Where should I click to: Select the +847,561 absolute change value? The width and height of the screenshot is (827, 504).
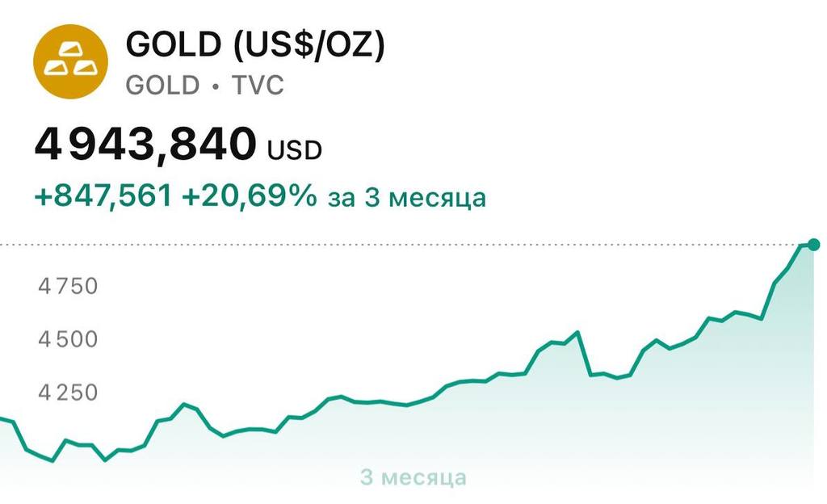pos(103,195)
